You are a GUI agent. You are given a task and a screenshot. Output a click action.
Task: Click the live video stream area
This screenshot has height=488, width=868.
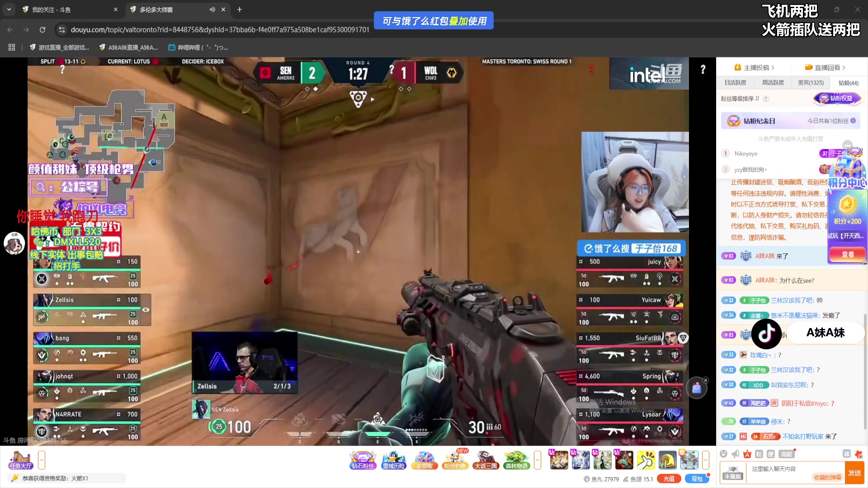click(358, 251)
